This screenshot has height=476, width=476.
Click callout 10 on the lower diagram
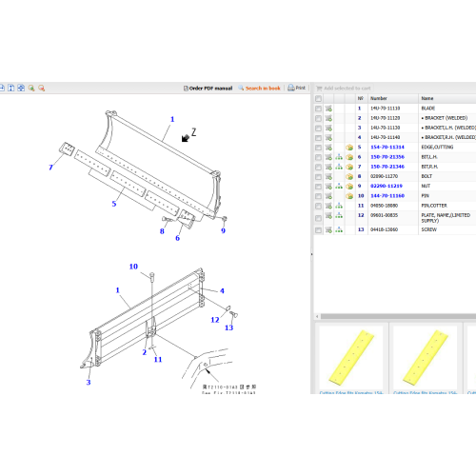133,267
